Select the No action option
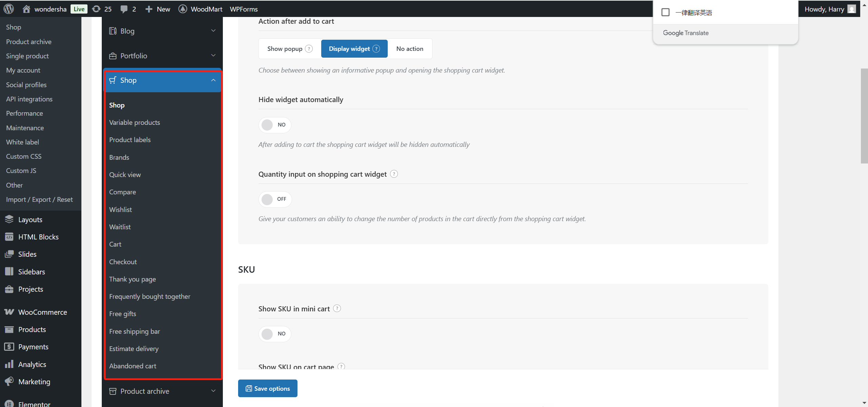 [x=410, y=49]
